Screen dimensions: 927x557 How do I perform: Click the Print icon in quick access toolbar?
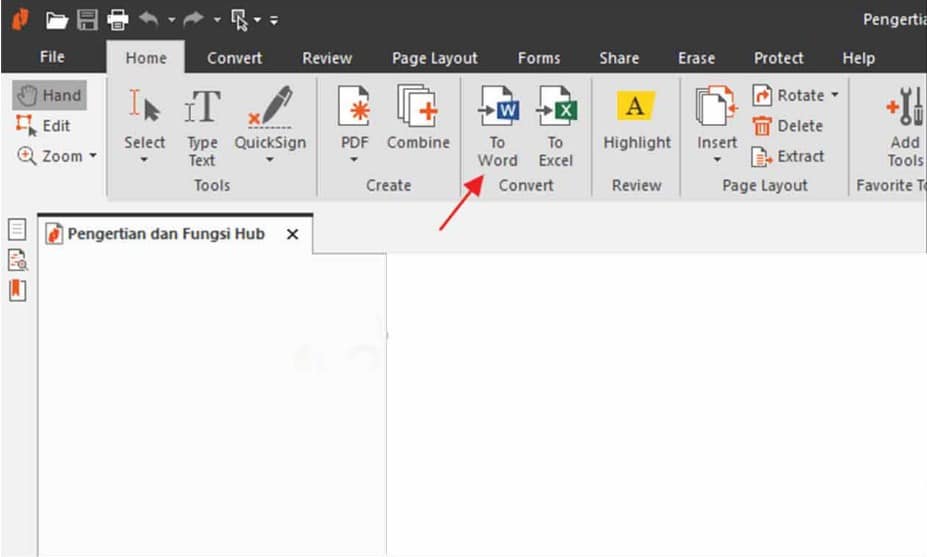tap(118, 19)
